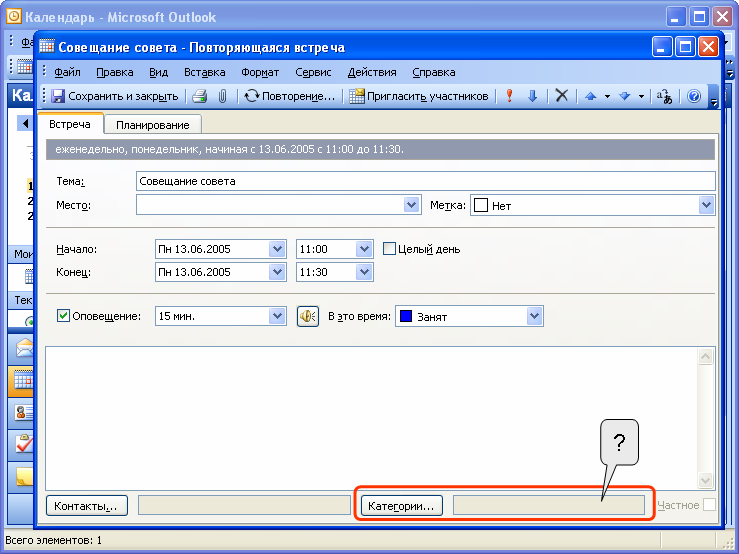Expand next item arrow dropdown
This screenshot has width=739, height=554.
coord(641,97)
